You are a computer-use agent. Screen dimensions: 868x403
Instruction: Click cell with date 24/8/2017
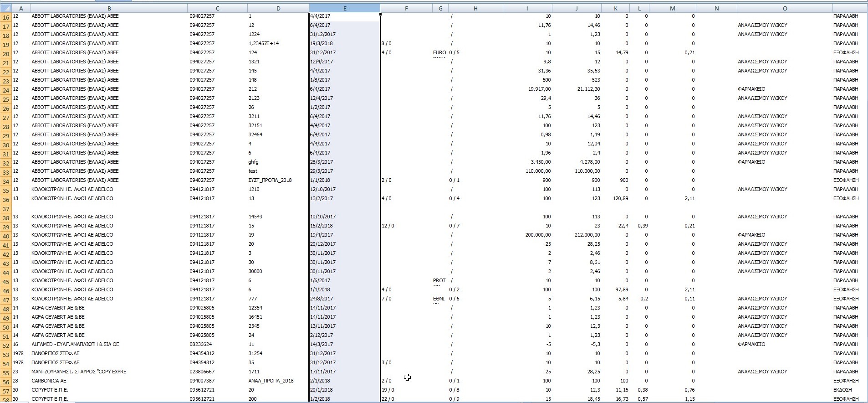pyautogui.click(x=344, y=299)
